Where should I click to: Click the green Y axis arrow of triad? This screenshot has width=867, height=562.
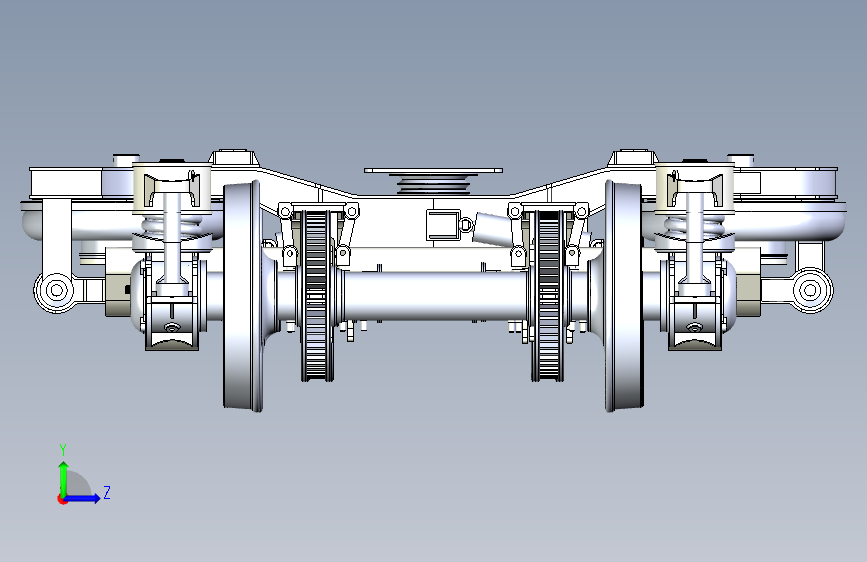(64, 478)
